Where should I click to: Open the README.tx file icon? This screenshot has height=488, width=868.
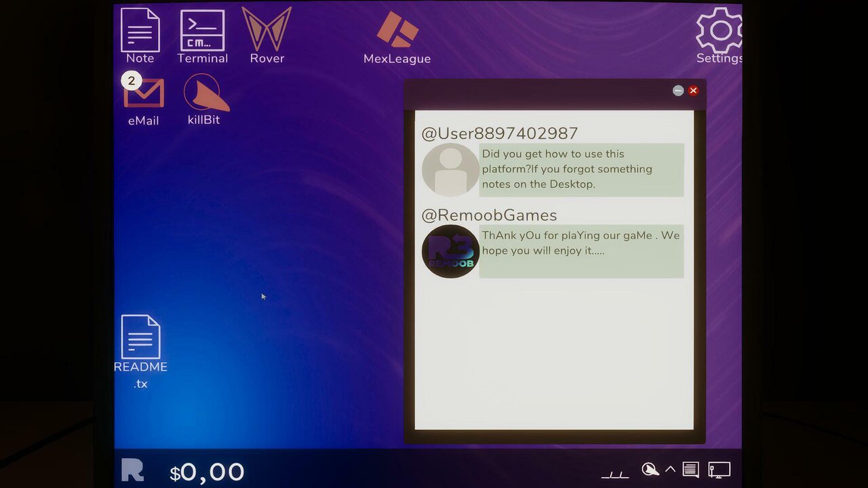140,337
